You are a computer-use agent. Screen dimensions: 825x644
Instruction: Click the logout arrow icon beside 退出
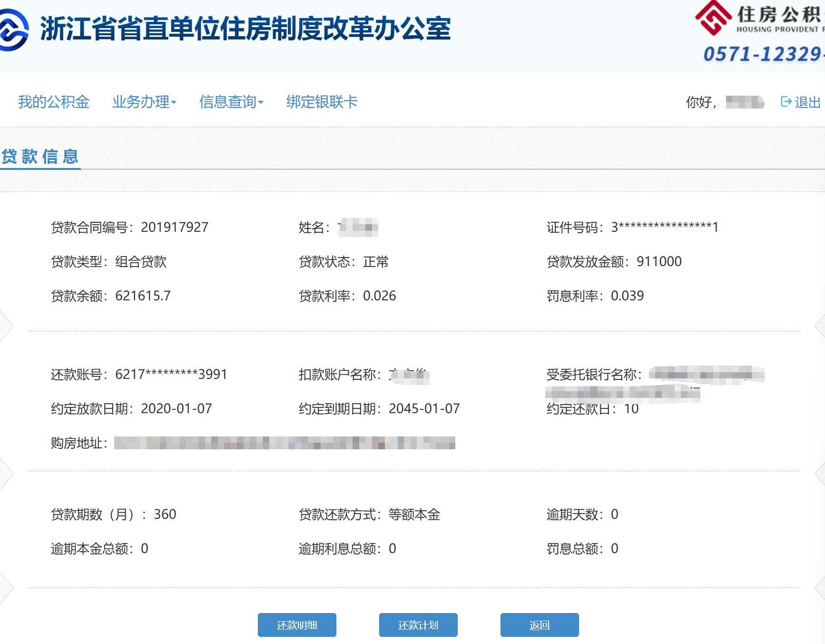coord(786,101)
